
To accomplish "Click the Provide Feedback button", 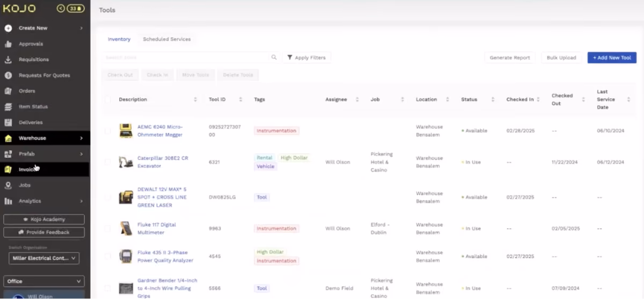I will (44, 232).
